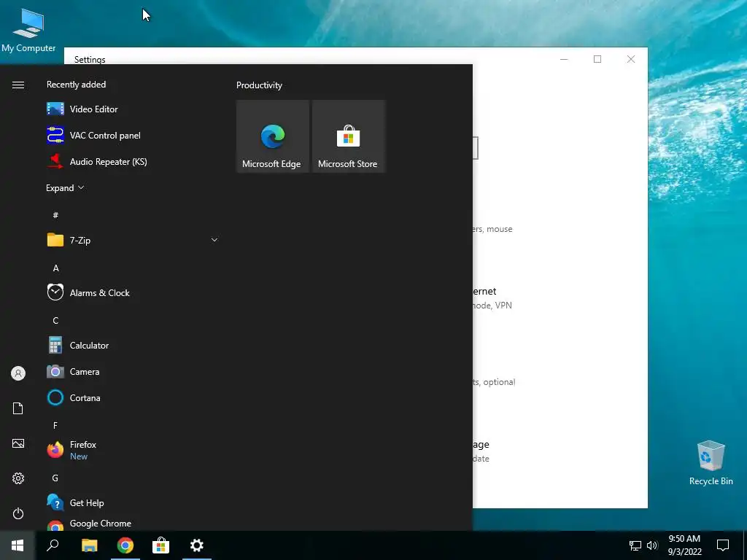The width and height of the screenshot is (747, 560).
Task: Click the F section header
Action: [55, 425]
